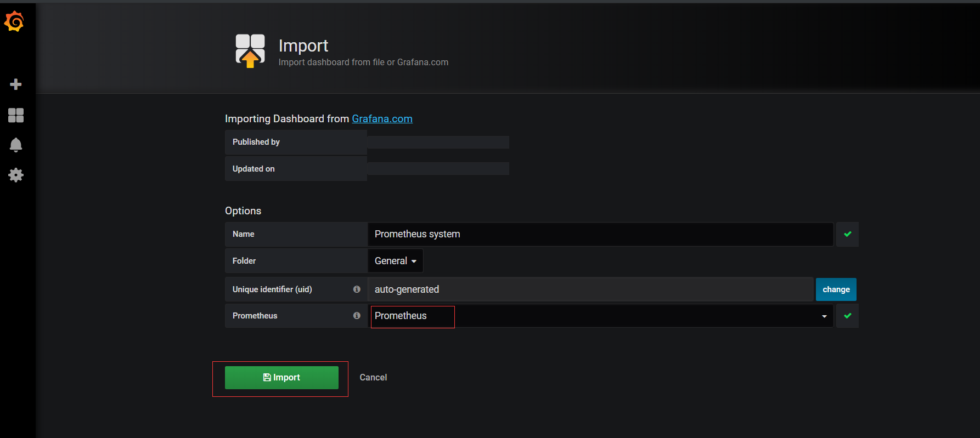This screenshot has width=980, height=438.
Task: Click into the Name input field
Action: point(600,234)
